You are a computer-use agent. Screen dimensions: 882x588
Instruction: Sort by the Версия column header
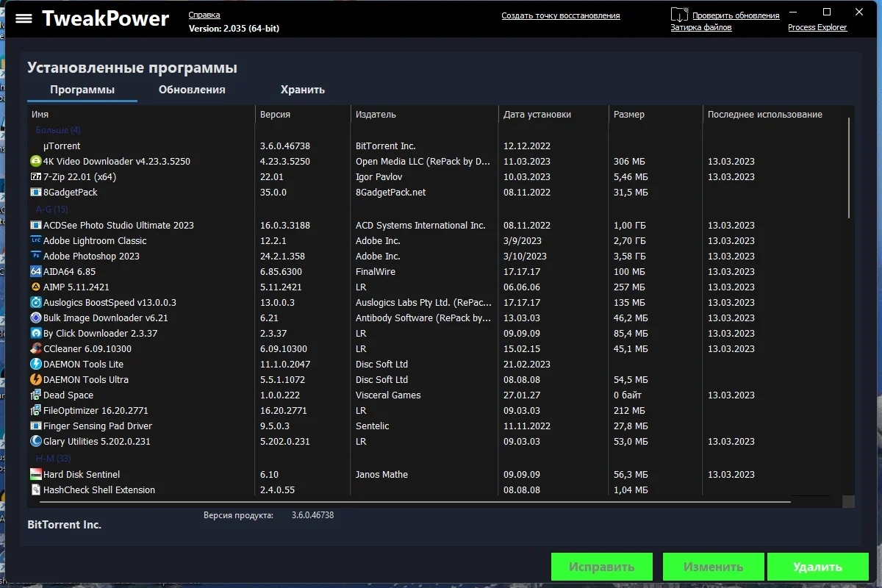[x=304, y=115]
